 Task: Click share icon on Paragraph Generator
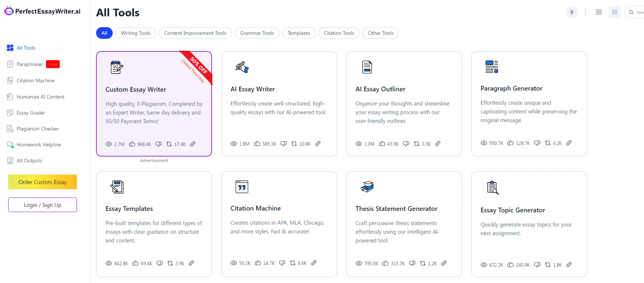[x=548, y=143]
